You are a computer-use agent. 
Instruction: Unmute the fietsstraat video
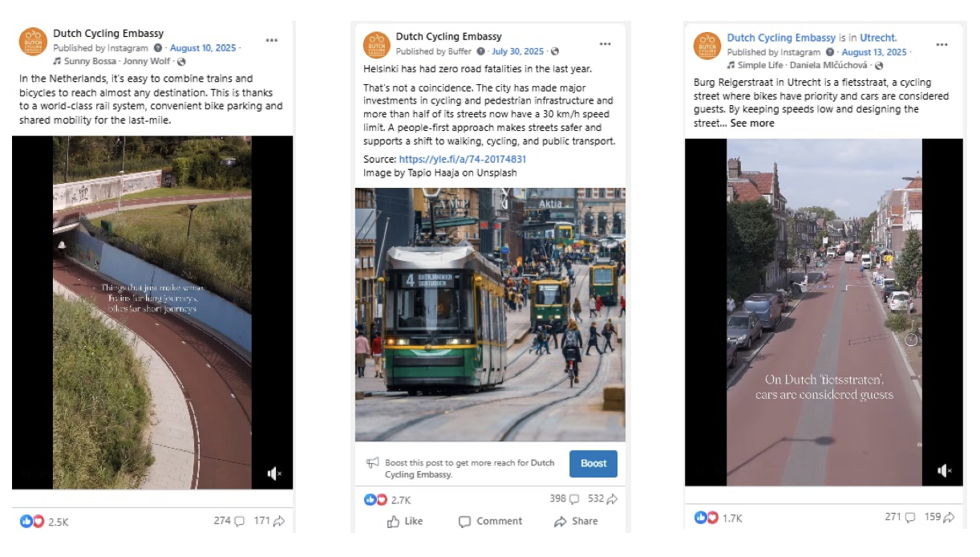pyautogui.click(x=946, y=470)
